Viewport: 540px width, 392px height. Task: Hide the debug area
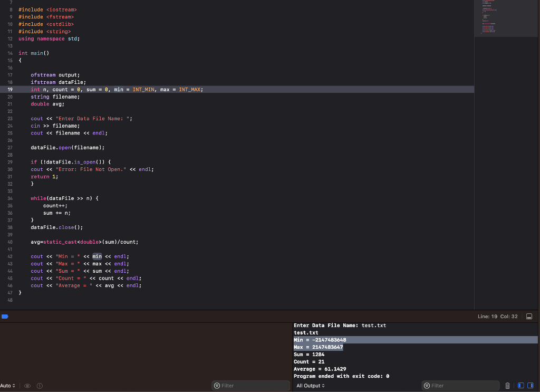coord(529,316)
